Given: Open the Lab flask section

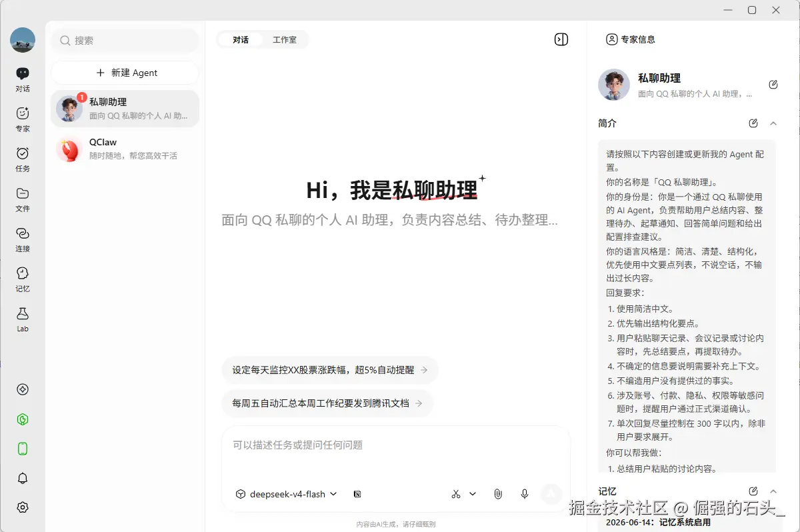Looking at the screenshot, I should pos(23,319).
